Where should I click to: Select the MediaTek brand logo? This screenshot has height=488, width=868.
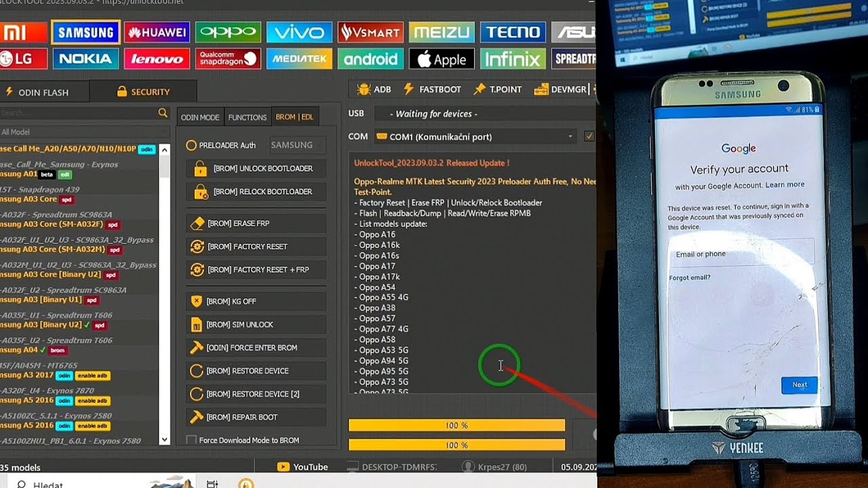[299, 59]
